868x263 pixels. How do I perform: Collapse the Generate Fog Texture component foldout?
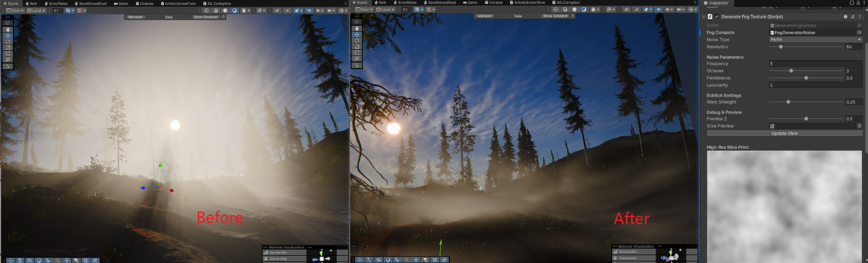pyautogui.click(x=704, y=17)
